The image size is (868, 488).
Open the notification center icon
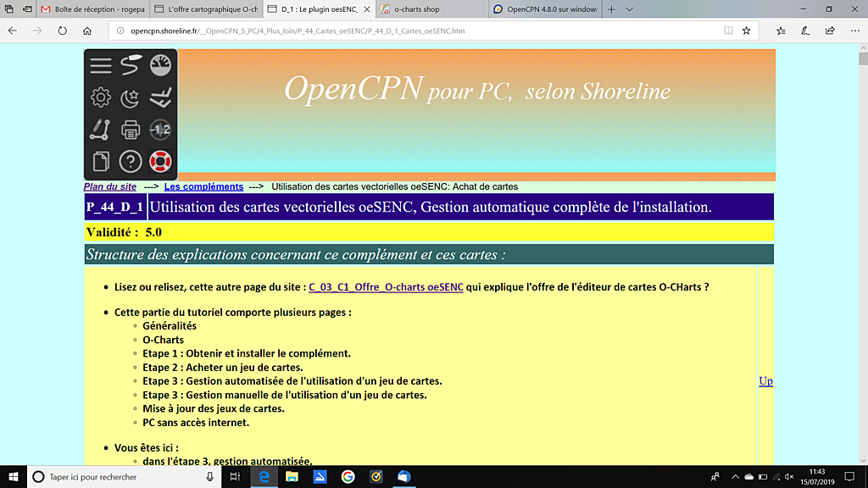point(849,477)
